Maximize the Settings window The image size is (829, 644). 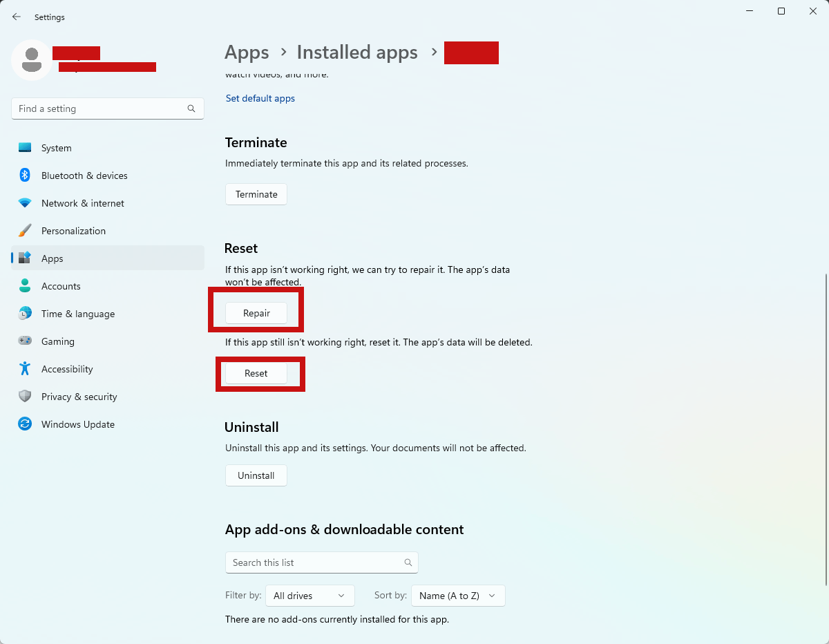coord(781,11)
